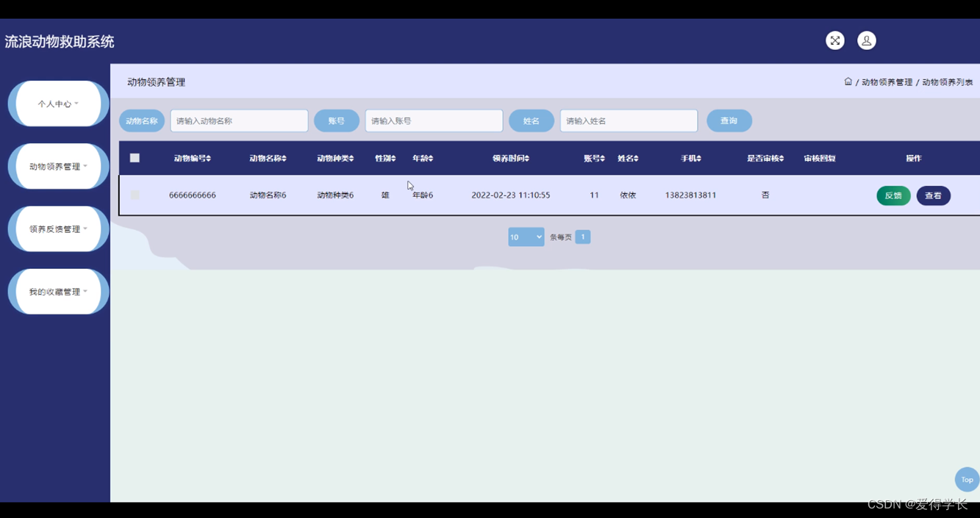Expand the 动物领养管理 sidebar menu
The width and height of the screenshot is (980, 518).
click(58, 166)
